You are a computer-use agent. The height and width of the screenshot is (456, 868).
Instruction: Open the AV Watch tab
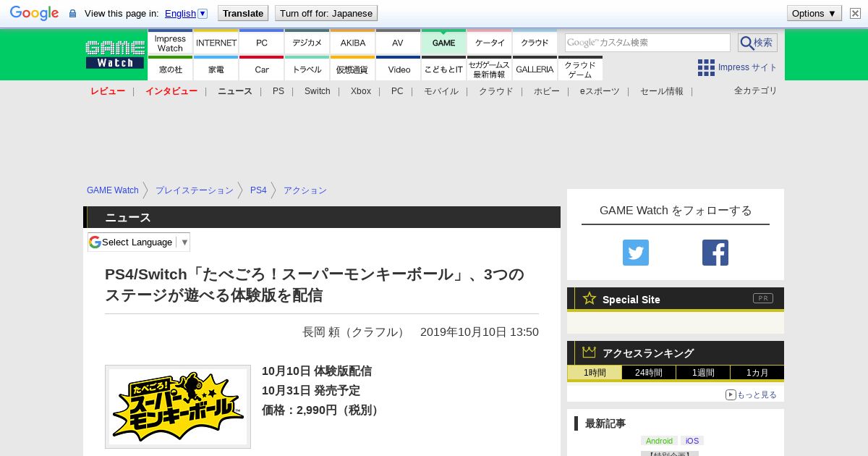tap(398, 43)
